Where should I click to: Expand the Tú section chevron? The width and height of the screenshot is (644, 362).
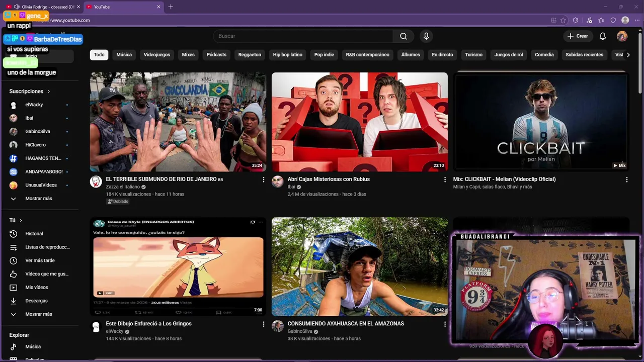pos(21,220)
